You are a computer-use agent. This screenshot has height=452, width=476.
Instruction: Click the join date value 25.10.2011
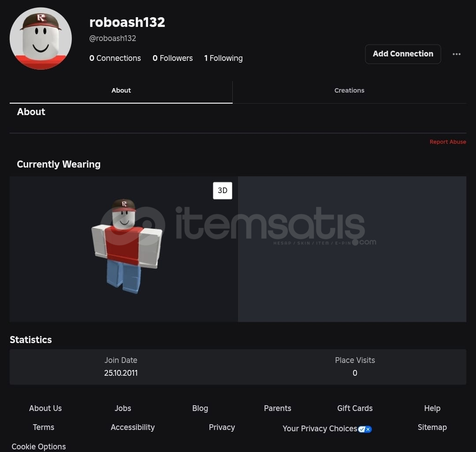click(121, 373)
